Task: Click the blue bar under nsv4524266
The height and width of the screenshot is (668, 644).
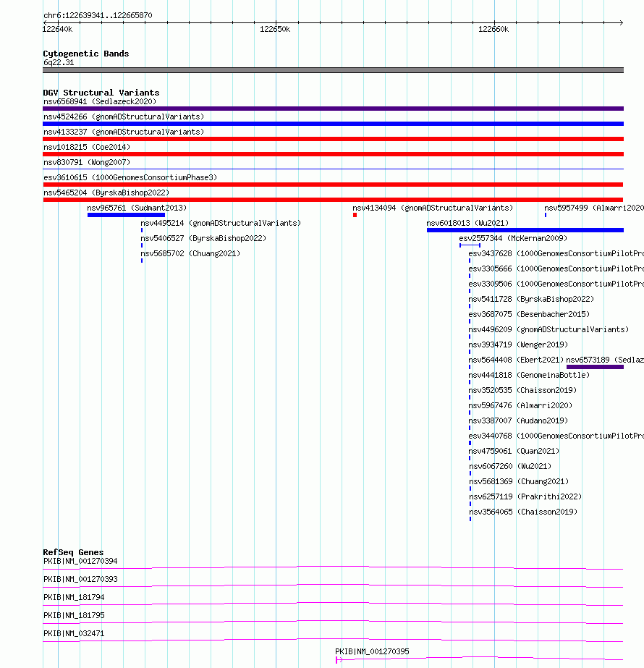Action: [333, 124]
